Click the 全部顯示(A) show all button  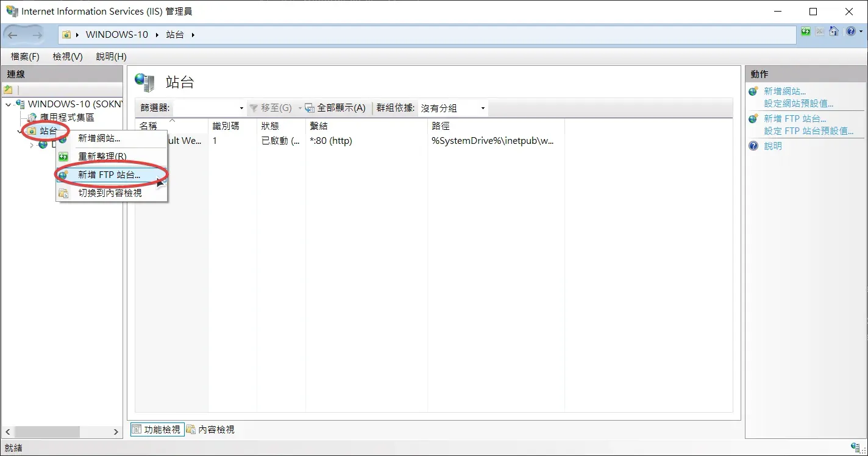(335, 108)
